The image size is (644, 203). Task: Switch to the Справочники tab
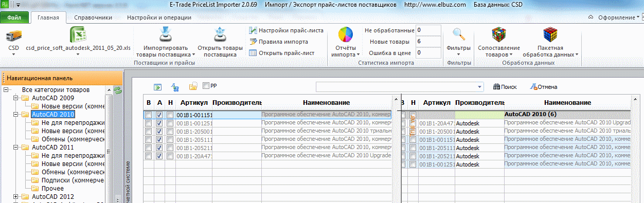click(93, 17)
